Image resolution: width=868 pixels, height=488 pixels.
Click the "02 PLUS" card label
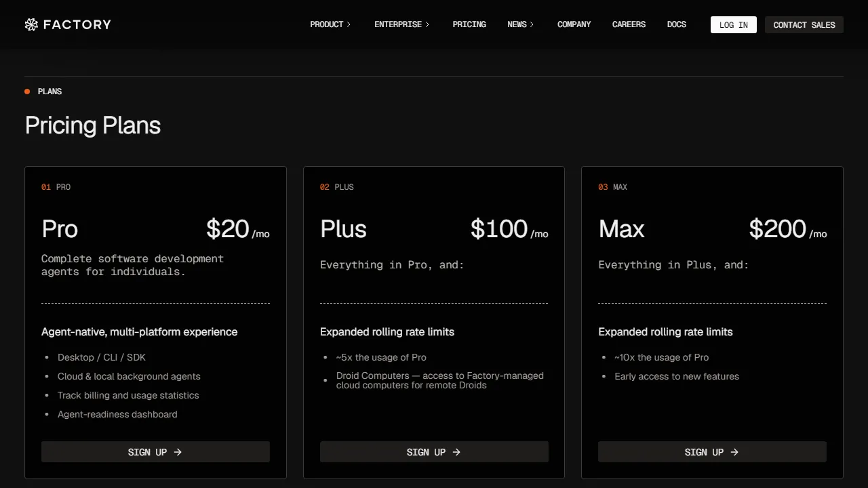337,187
